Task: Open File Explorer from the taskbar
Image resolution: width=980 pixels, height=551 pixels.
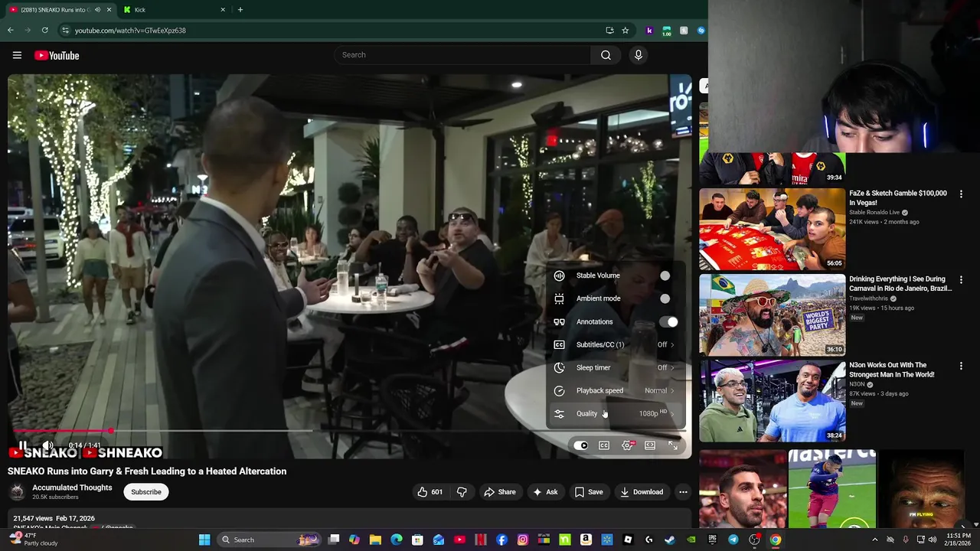Action: (x=375, y=540)
